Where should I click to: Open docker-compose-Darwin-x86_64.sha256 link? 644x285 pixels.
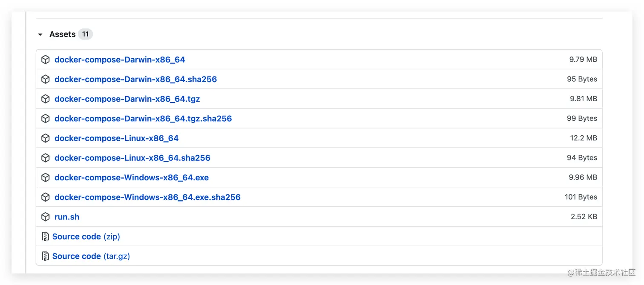tap(136, 79)
